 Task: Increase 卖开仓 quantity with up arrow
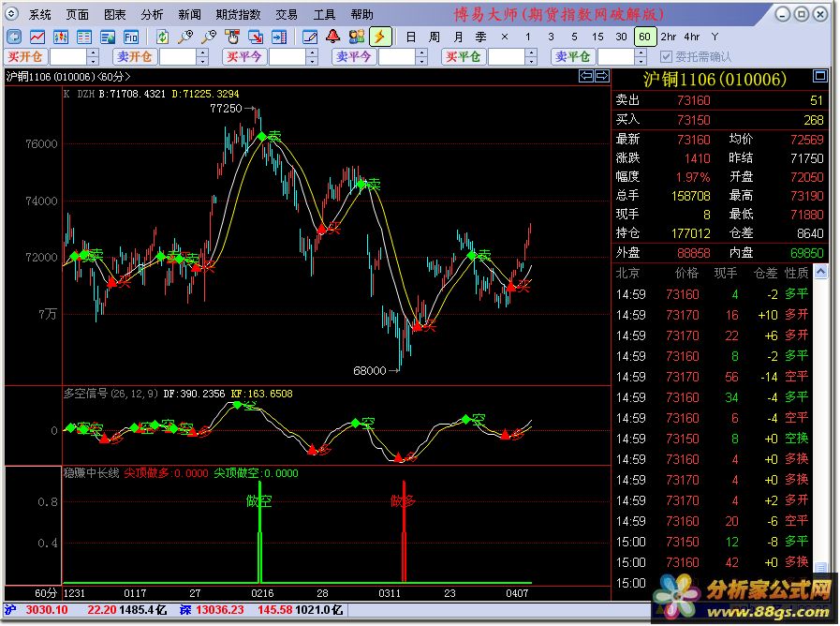[203, 52]
